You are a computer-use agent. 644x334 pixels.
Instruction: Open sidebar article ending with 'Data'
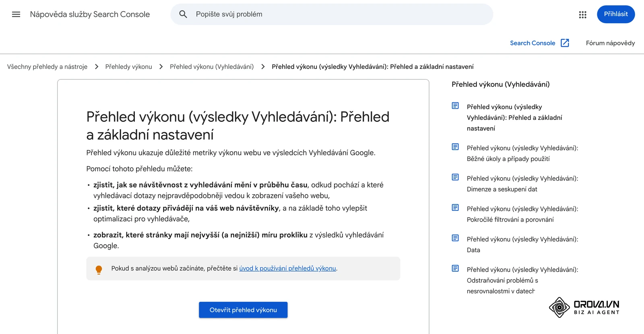coord(522,245)
